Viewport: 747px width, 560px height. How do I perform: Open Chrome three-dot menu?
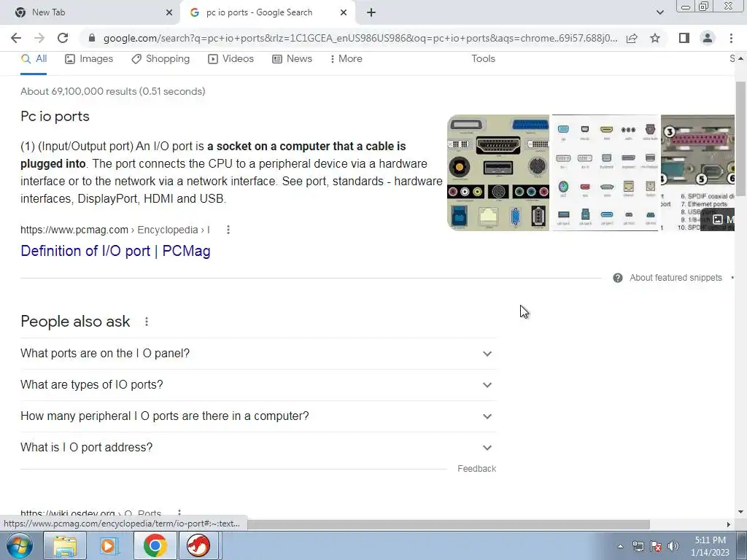coord(731,38)
